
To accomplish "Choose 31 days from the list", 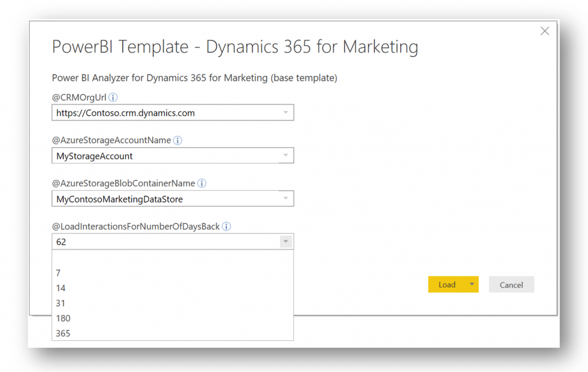I will (172, 303).
